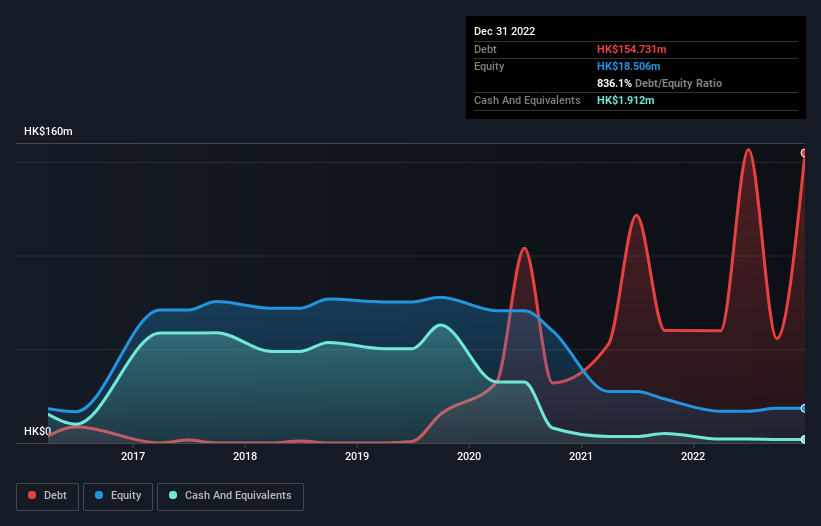Viewport: 821px width, 526px height.
Task: Click the HK$18.506m equity value
Action: point(628,66)
